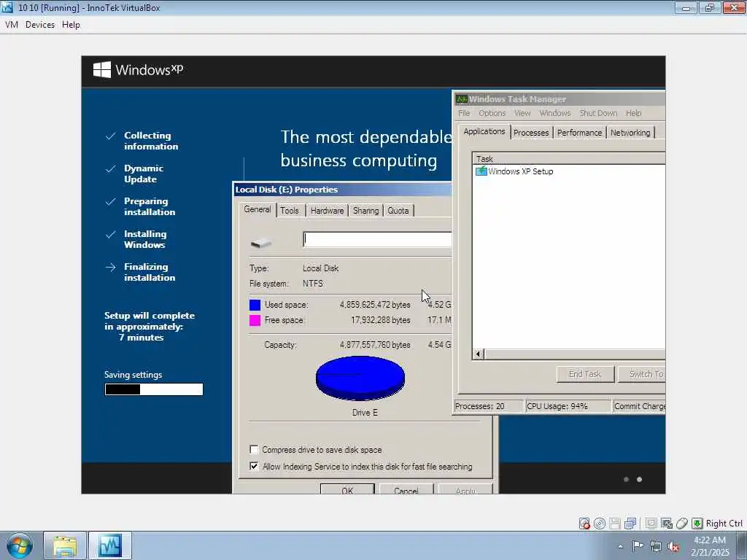Image resolution: width=747 pixels, height=560 pixels.
Task: Open the Action Center flag icon
Action: tap(638, 545)
